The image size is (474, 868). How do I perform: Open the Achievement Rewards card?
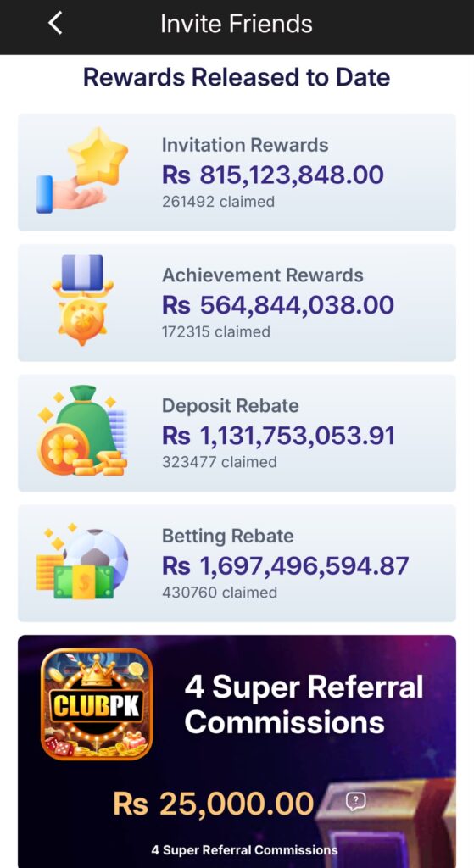click(x=237, y=303)
